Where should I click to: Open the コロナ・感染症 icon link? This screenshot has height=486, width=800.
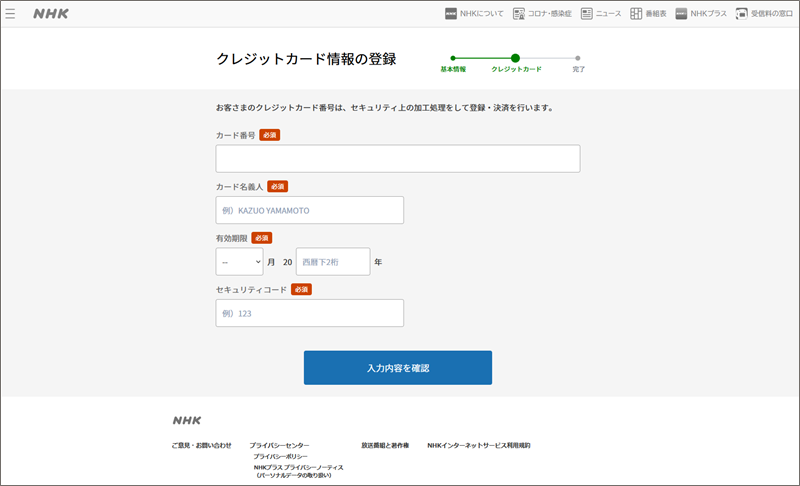tap(542, 14)
